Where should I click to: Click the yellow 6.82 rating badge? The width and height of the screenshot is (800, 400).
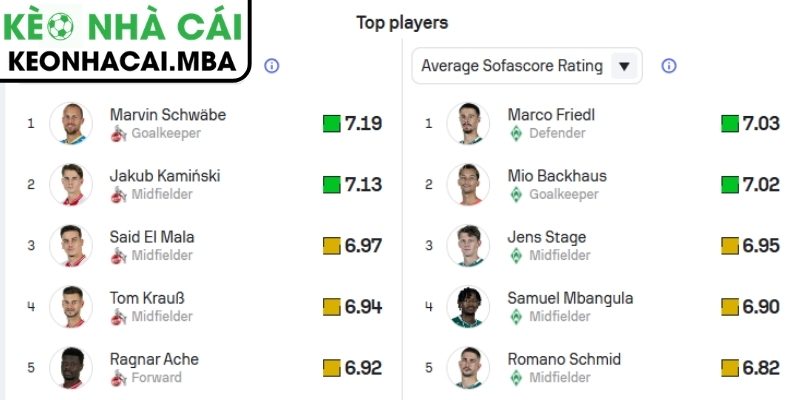(750, 368)
